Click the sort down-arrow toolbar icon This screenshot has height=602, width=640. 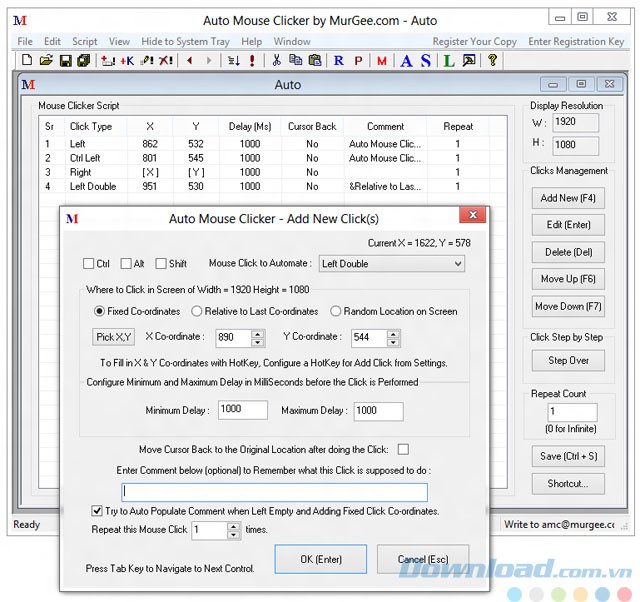pos(234,61)
